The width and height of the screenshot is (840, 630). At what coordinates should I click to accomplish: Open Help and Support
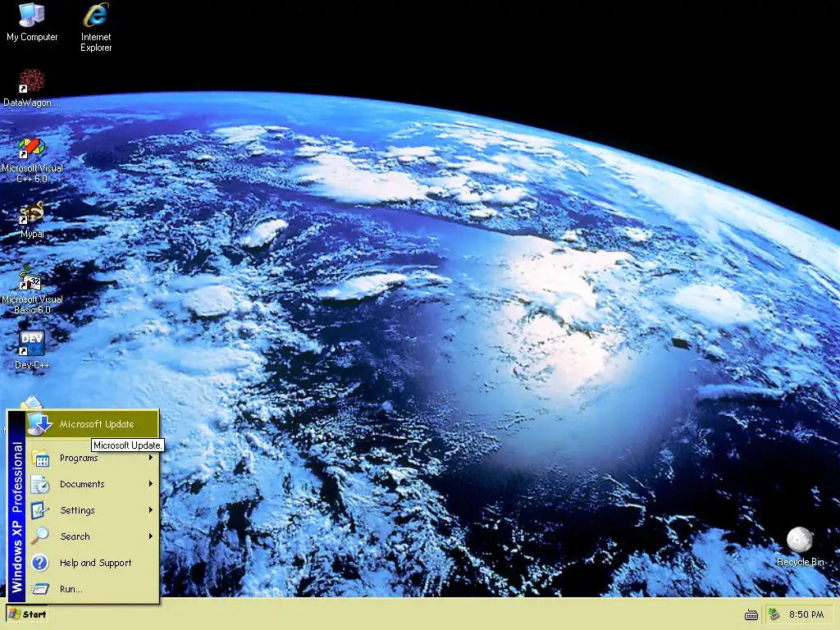pyautogui.click(x=92, y=563)
